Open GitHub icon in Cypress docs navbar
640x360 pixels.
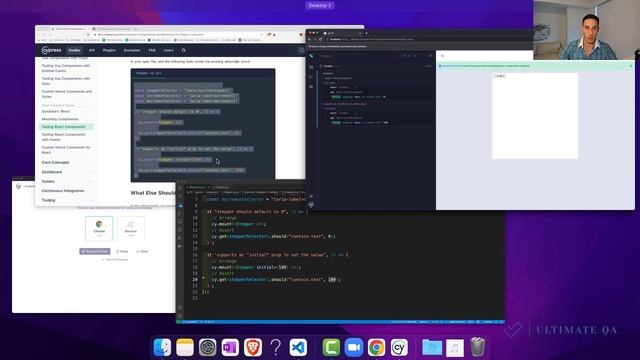(183, 50)
